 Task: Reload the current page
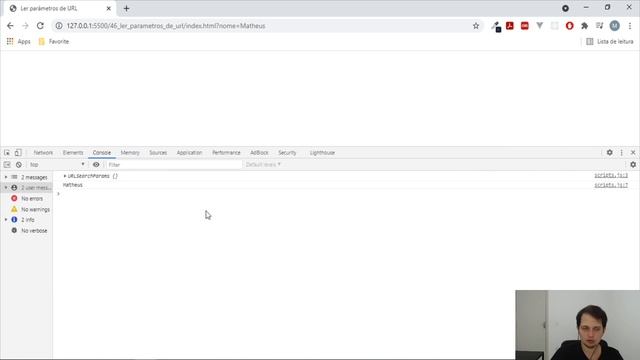point(40,26)
